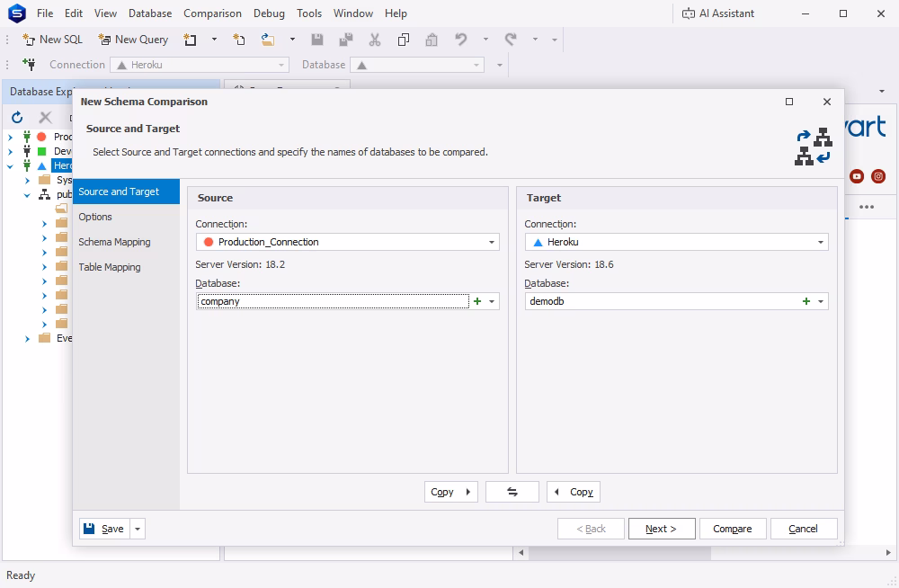Click the Next button

[662, 529]
